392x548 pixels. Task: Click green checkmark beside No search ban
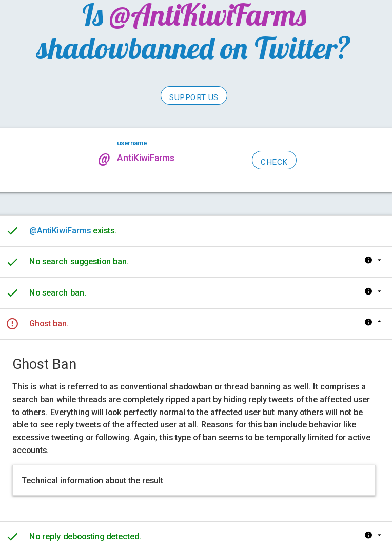click(x=13, y=293)
